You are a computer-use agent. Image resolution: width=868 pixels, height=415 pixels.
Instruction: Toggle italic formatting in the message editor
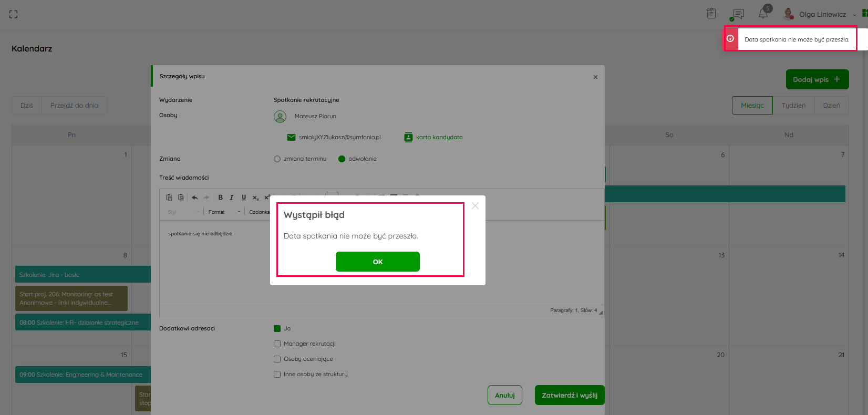232,198
